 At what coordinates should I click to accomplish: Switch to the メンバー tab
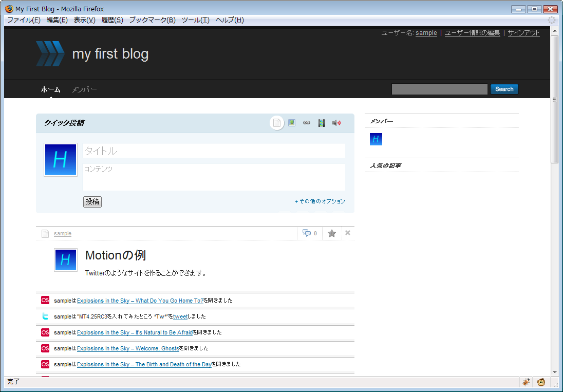(84, 89)
